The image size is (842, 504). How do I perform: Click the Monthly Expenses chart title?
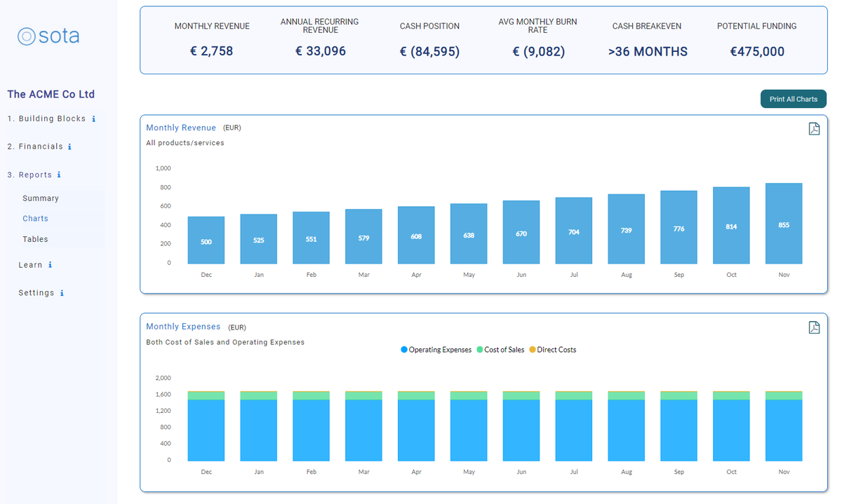coord(183,327)
